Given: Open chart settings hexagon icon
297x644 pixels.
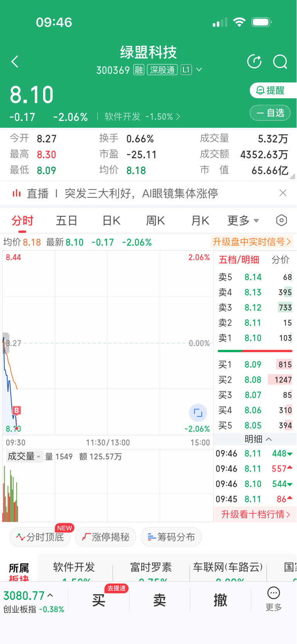Looking at the screenshot, I should 282,220.
